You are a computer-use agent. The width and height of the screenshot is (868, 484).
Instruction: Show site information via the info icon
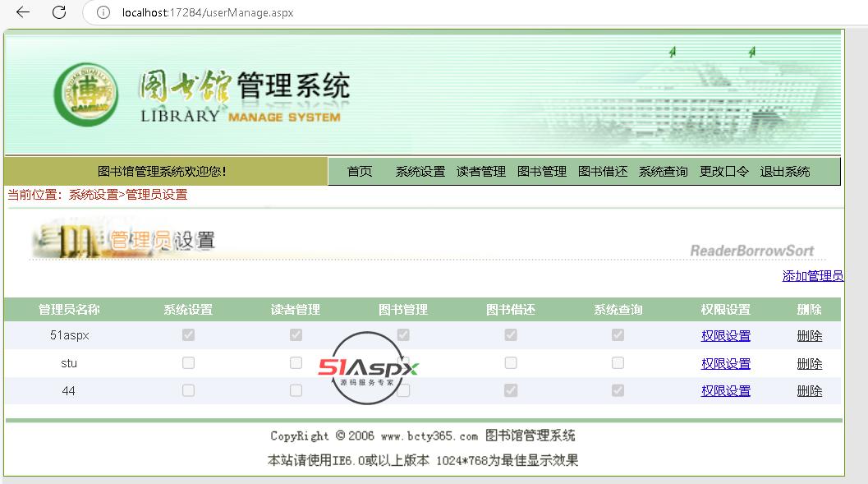point(103,12)
